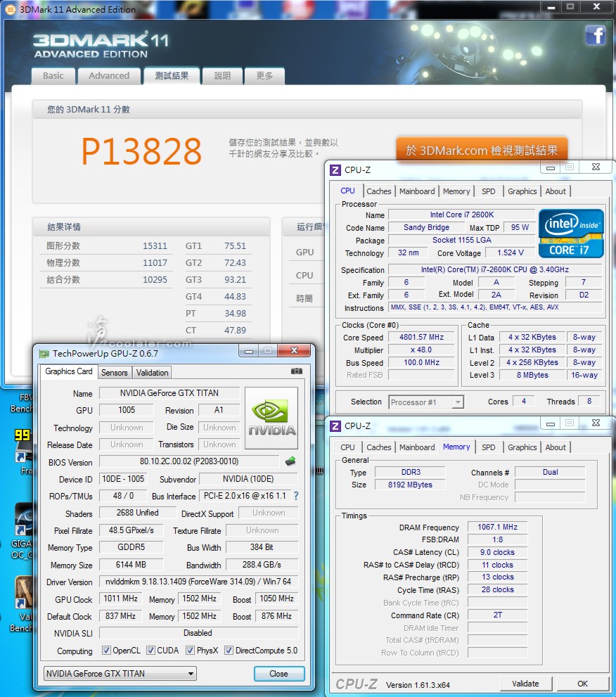The height and width of the screenshot is (697, 616).
Task: Switch to the Advanced tab in 3DMark
Action: point(109,76)
